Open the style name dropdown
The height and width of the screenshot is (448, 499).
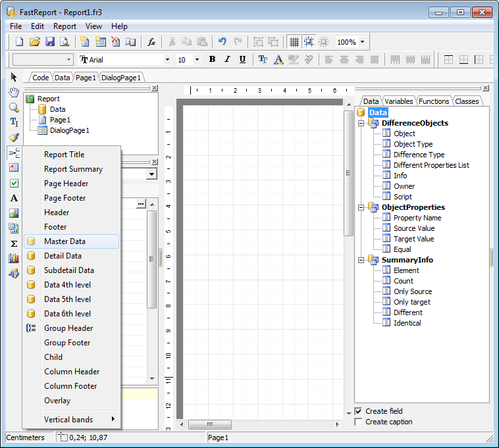tap(68, 59)
